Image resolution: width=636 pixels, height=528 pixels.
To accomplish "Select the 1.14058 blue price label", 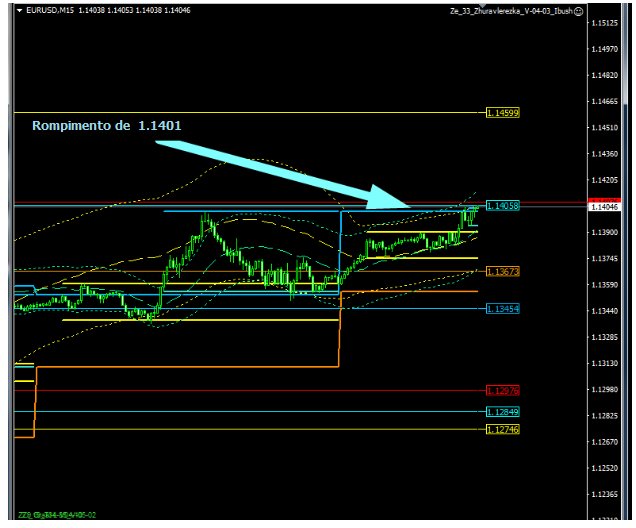I will [x=503, y=206].
